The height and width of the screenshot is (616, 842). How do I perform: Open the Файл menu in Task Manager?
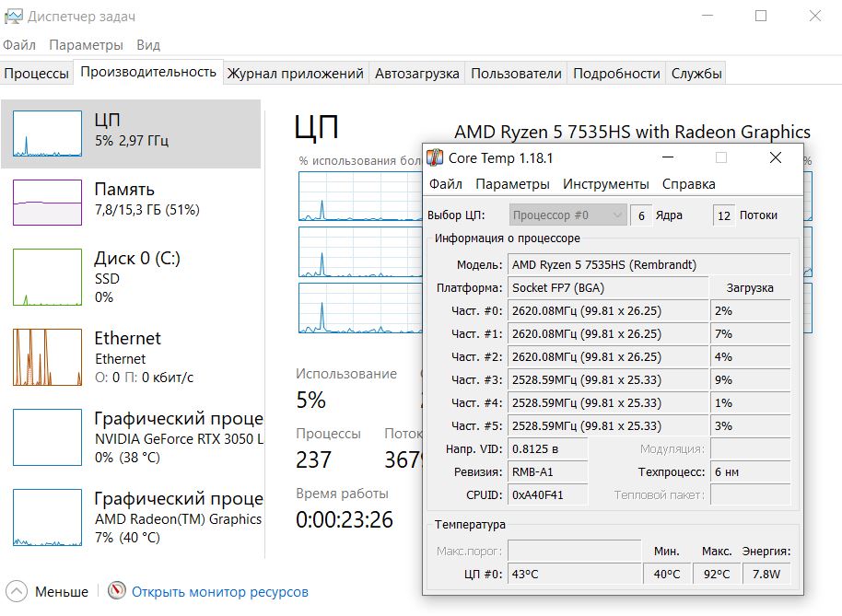(19, 45)
